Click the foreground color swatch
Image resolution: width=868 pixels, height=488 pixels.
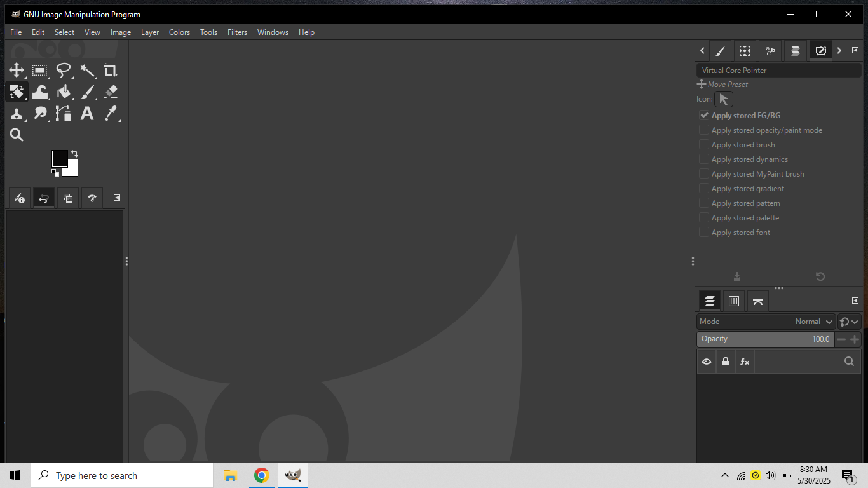(x=59, y=158)
